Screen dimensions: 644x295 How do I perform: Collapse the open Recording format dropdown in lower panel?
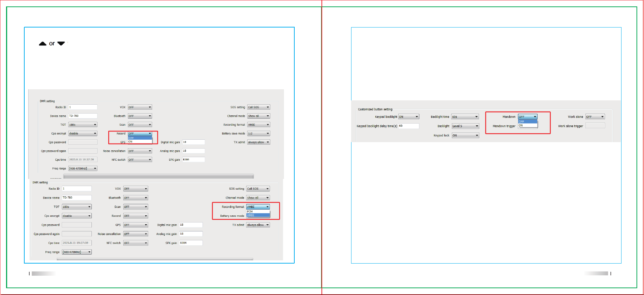click(258, 207)
